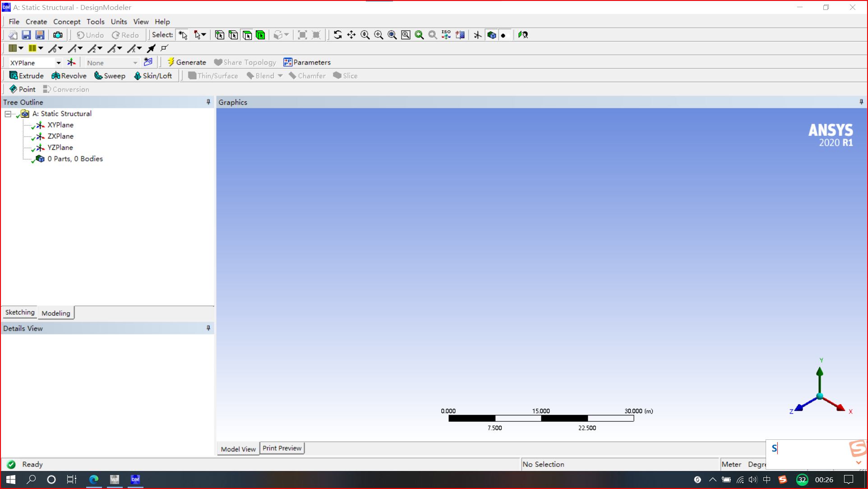The height and width of the screenshot is (489, 868).
Task: Click the New Sketch icon
Action: (x=148, y=62)
